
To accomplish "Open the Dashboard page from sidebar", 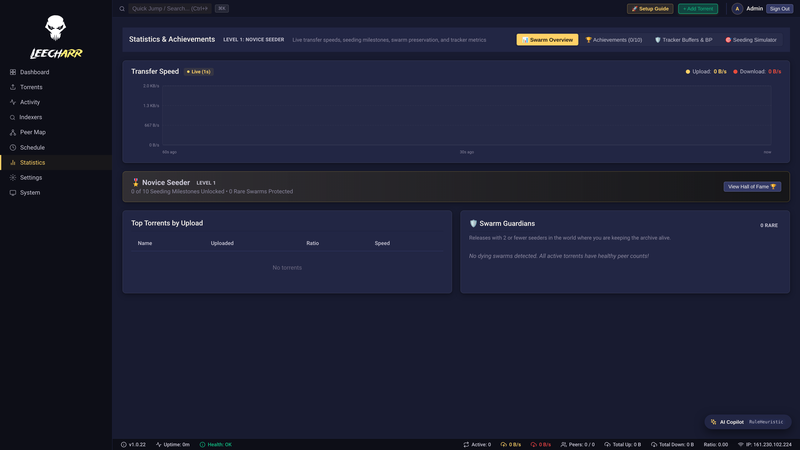I will [56, 72].
